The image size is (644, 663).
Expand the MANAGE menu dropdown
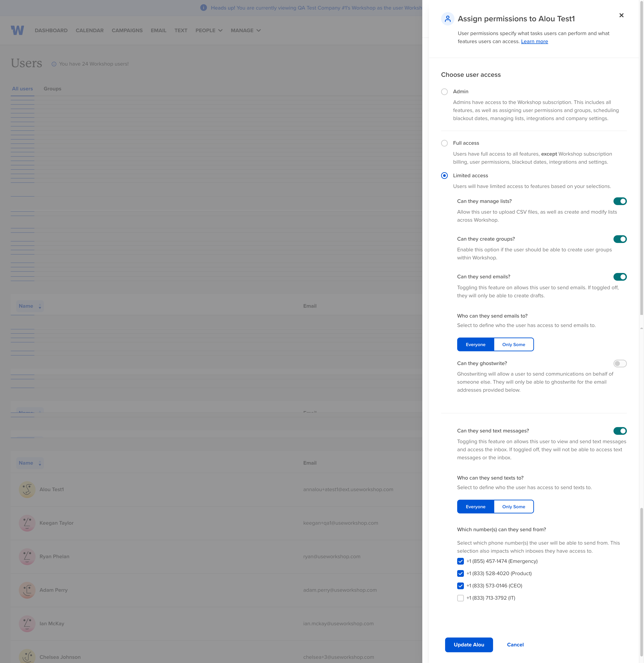click(246, 31)
